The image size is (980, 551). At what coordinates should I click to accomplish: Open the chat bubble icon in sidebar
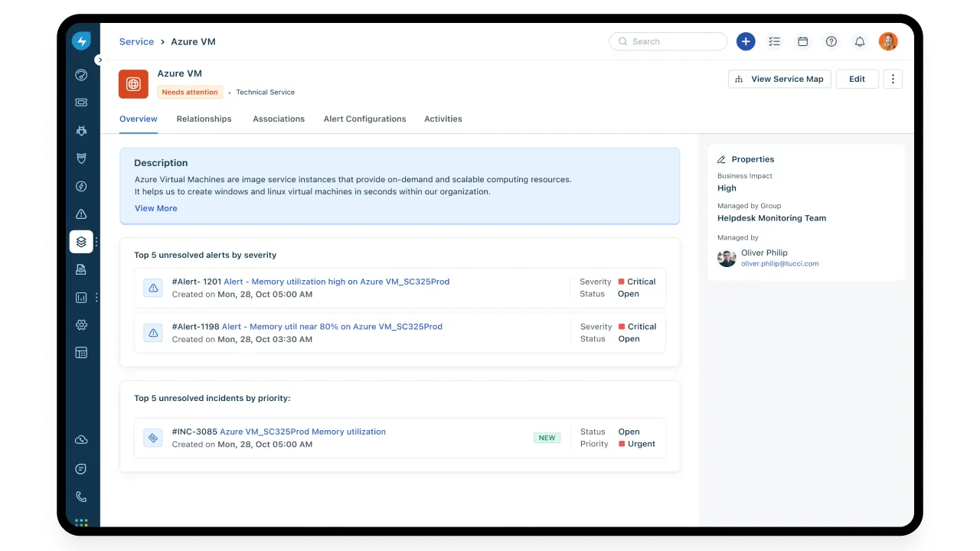pos(81,468)
